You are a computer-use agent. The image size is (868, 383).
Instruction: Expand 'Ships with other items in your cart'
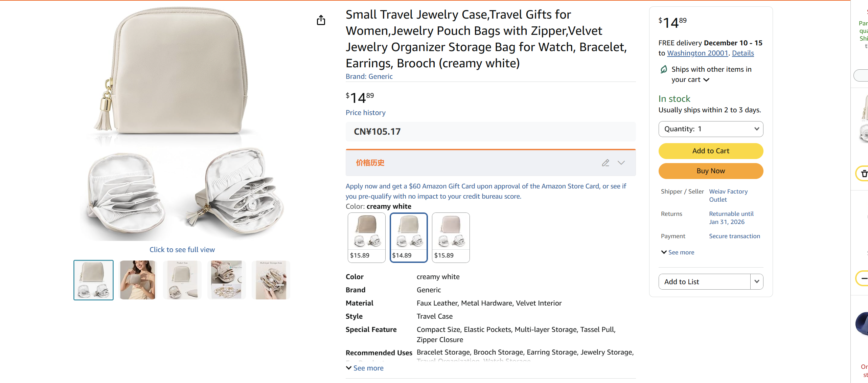pos(706,80)
